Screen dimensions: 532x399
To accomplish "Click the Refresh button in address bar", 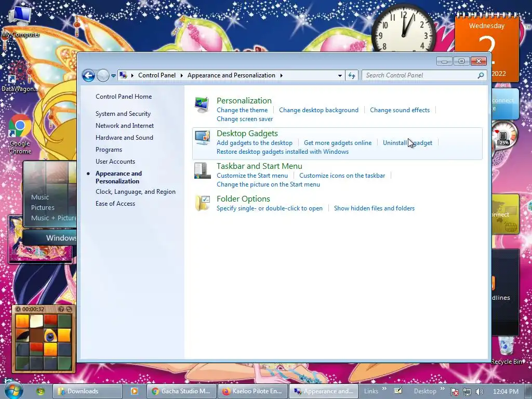I will 352,75.
